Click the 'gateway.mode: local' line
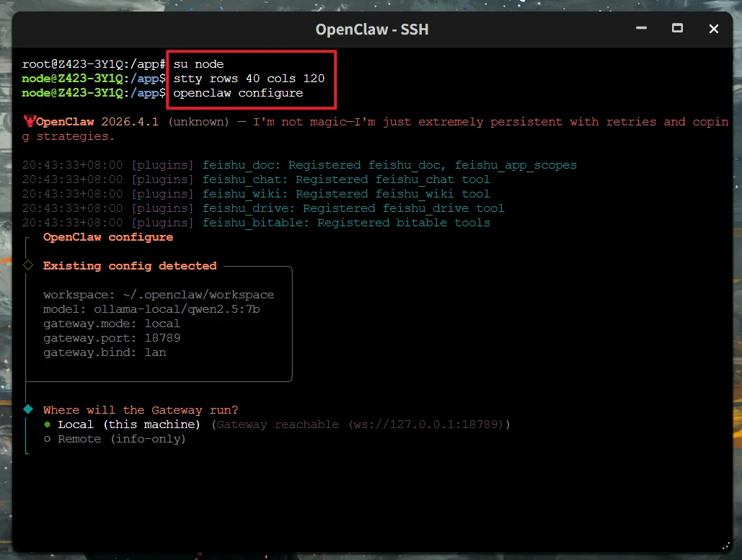 pos(112,324)
